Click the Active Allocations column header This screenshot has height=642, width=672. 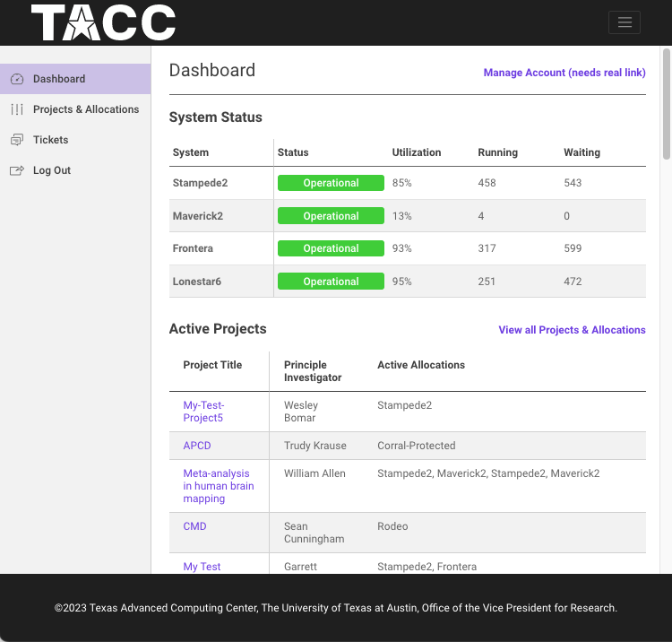[421, 365]
